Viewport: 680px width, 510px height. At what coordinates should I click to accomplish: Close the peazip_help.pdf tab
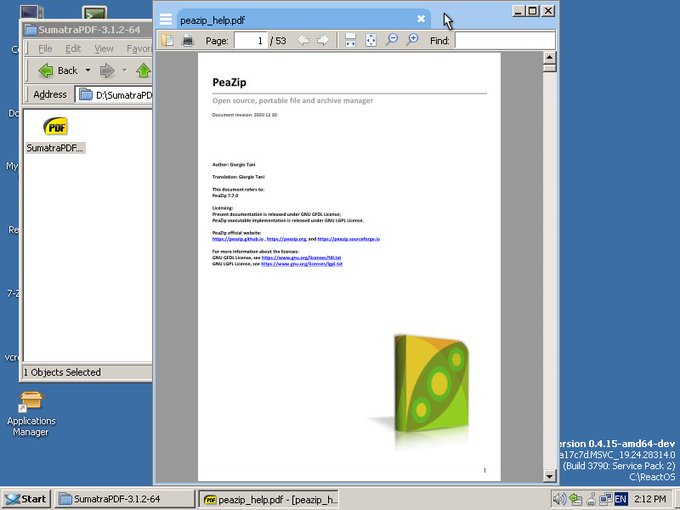point(421,19)
